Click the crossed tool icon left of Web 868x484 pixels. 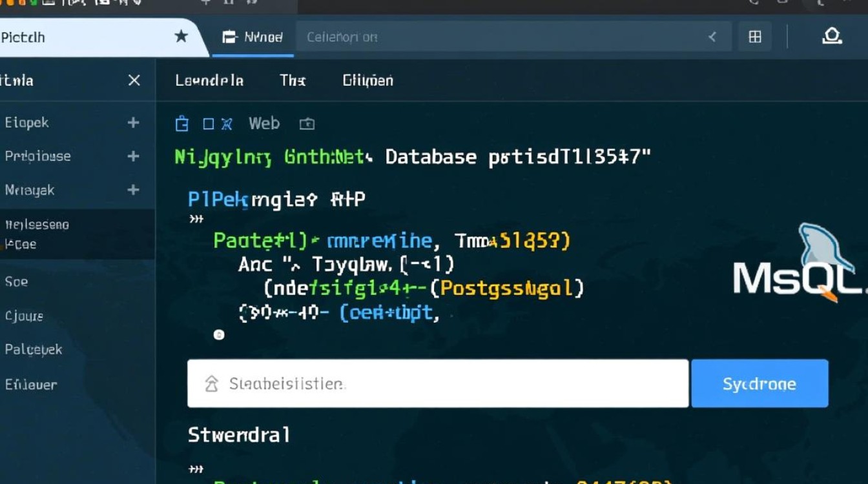point(227,124)
